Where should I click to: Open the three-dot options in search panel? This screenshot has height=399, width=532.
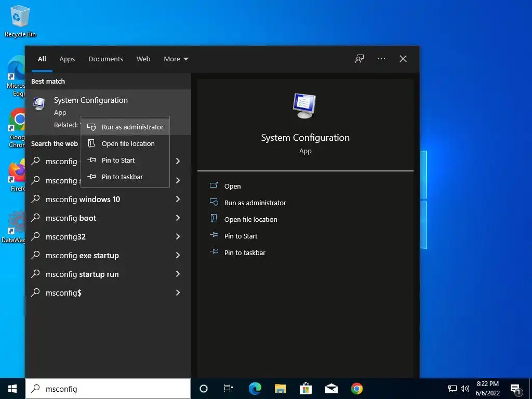(381, 59)
